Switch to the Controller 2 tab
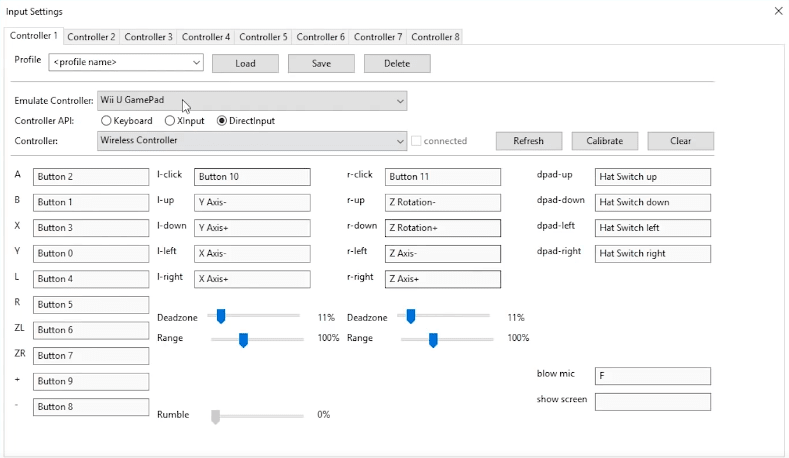The image size is (789, 458). [x=91, y=37]
